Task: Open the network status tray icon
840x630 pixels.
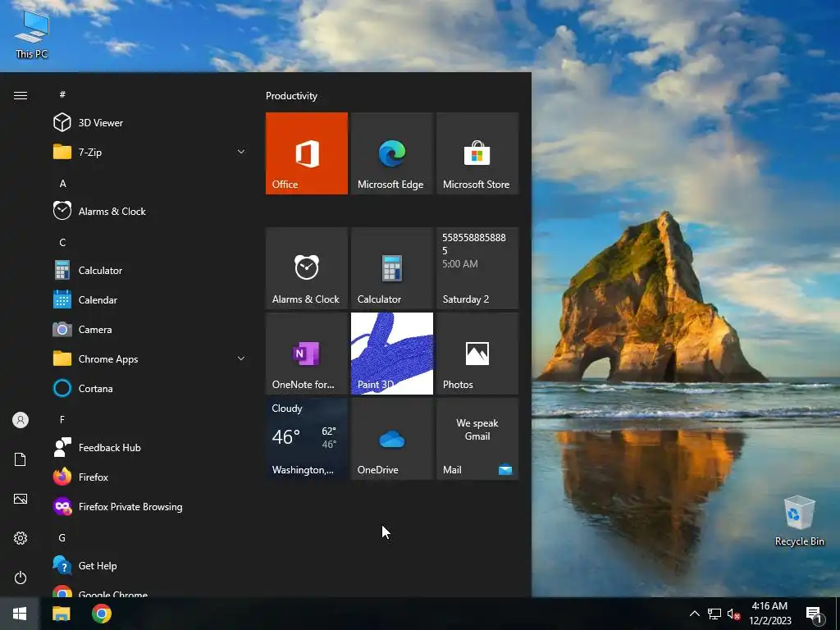Action: [714, 614]
